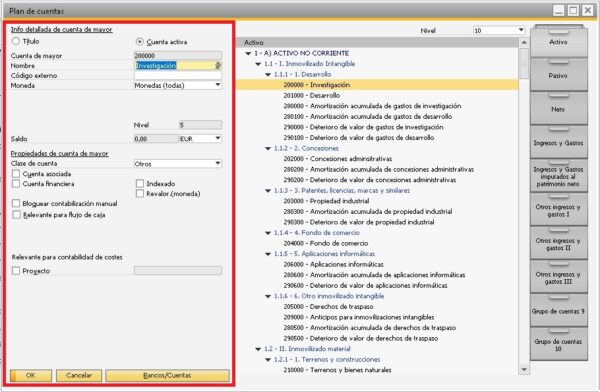600x392 pixels.
Task: Select account 201000 - Desarrollo
Action: coord(311,95)
